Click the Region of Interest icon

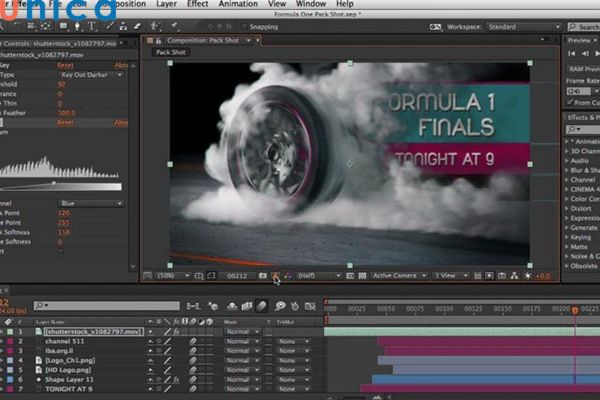pyautogui.click(x=350, y=276)
